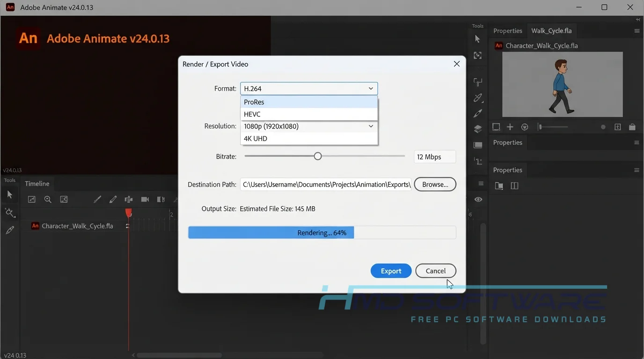Click the fit-frames icon next to the magnifier
This screenshot has height=359, width=644.
pos(64,200)
